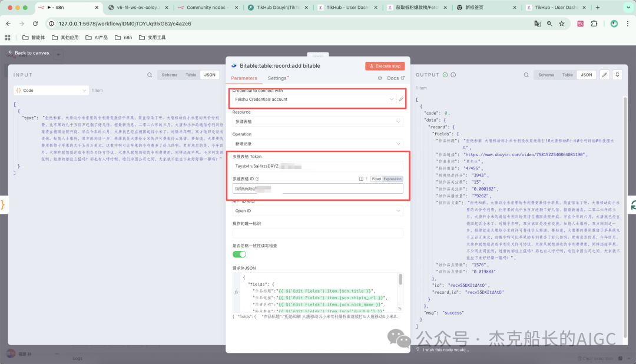Viewport: 636px width, 364px height.
Task: Open the browser extensions puzzle icon
Action: (594, 24)
